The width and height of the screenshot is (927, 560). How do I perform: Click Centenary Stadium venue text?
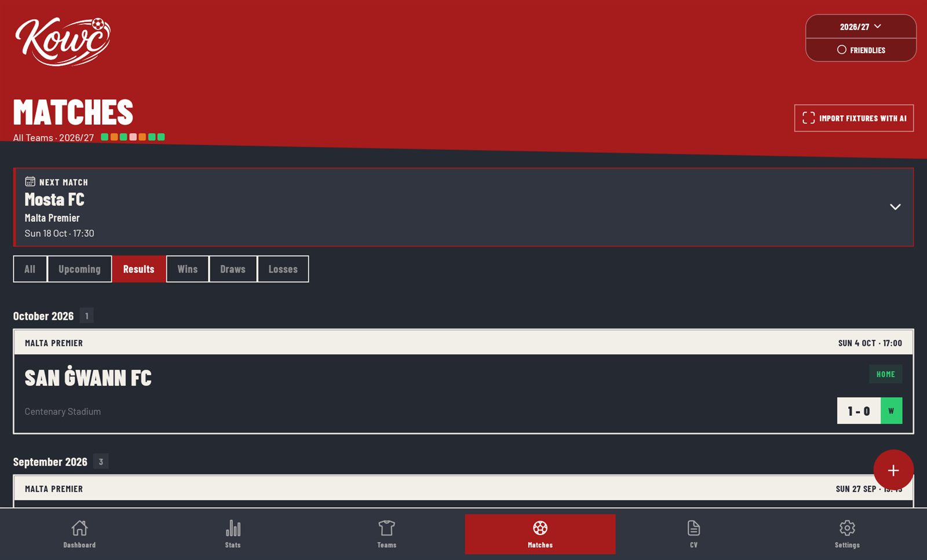pos(63,412)
